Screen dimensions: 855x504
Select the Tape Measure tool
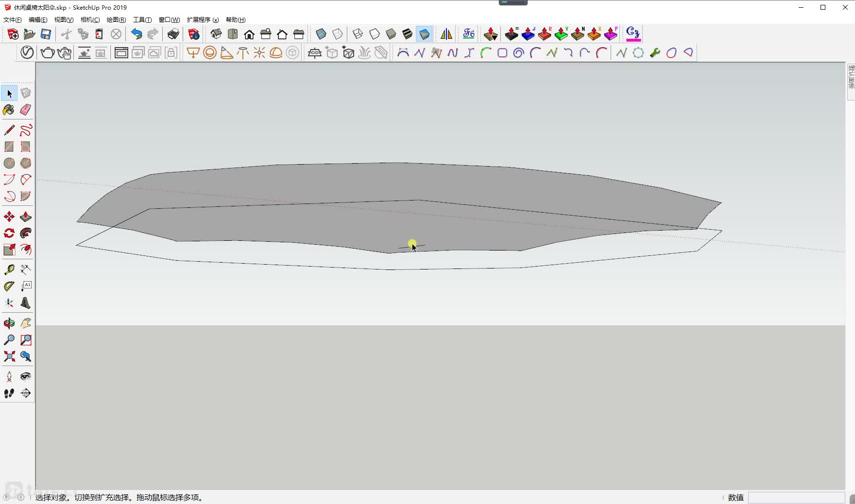[9, 269]
